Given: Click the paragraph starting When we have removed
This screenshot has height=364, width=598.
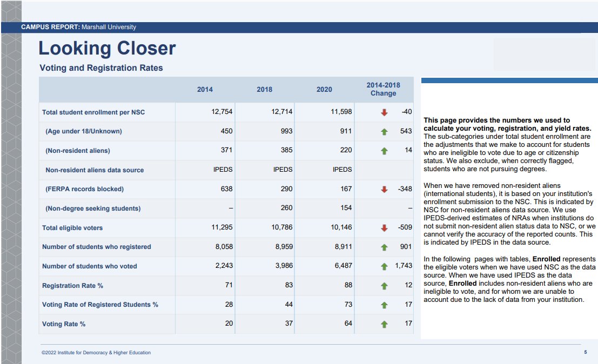Looking at the screenshot, I should (509, 214).
